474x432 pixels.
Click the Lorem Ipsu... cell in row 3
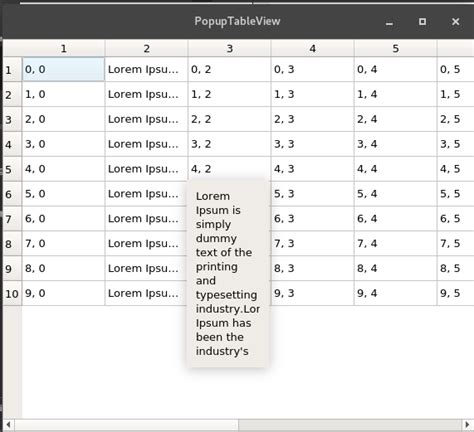pyautogui.click(x=147, y=119)
